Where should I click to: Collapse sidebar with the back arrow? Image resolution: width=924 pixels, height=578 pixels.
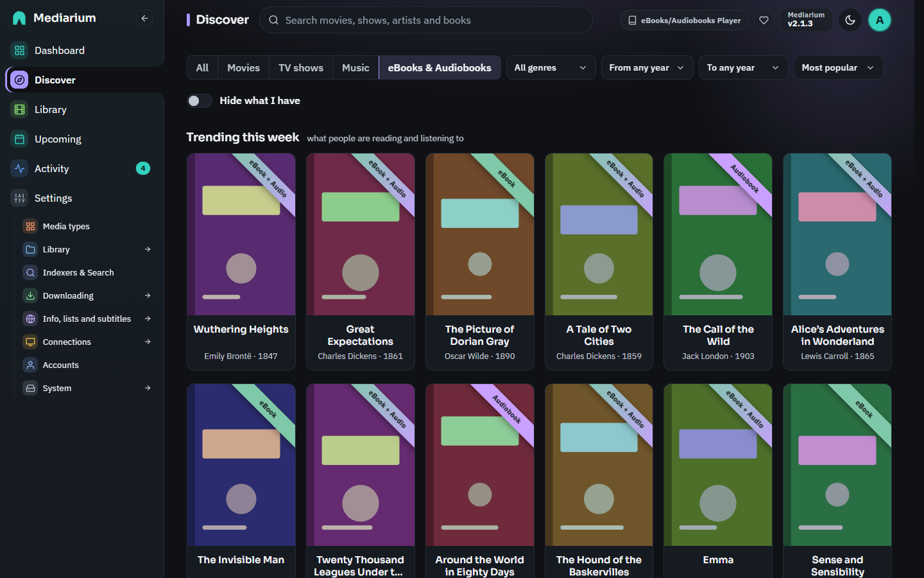pos(144,18)
